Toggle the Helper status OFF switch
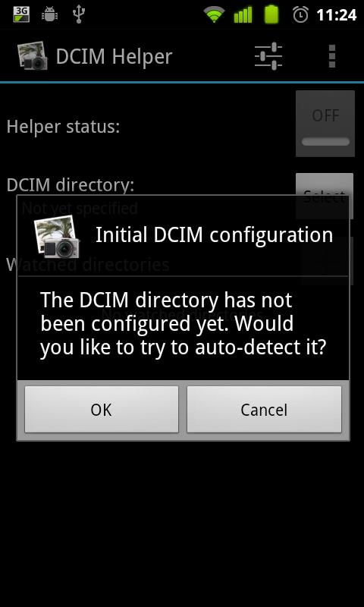The height and width of the screenshot is (607, 364). [x=325, y=124]
